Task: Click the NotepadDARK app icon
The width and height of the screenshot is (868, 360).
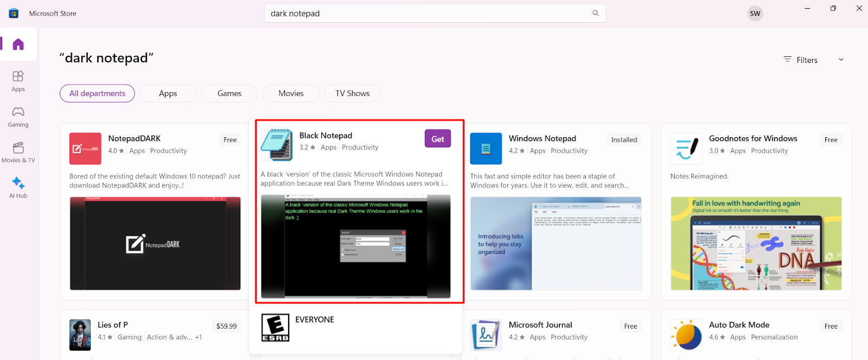Action: click(85, 149)
